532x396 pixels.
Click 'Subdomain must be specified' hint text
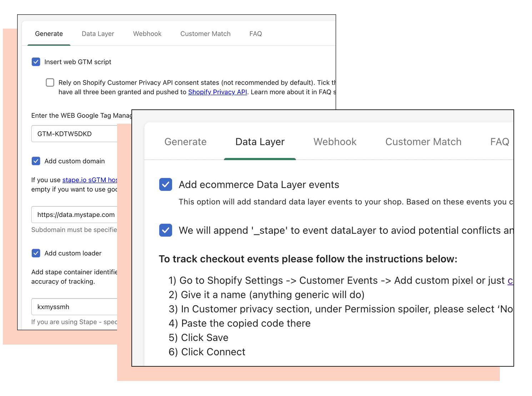(x=74, y=230)
